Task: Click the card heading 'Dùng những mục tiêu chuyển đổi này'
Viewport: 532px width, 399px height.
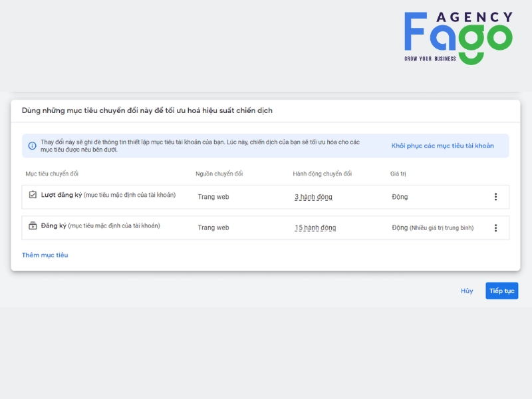Action: (x=147, y=110)
